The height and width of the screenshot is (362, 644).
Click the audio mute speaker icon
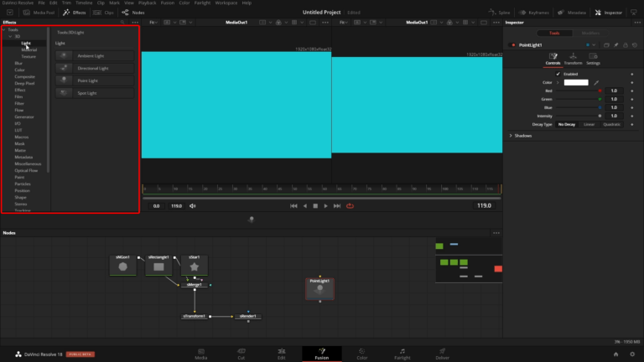[193, 206]
